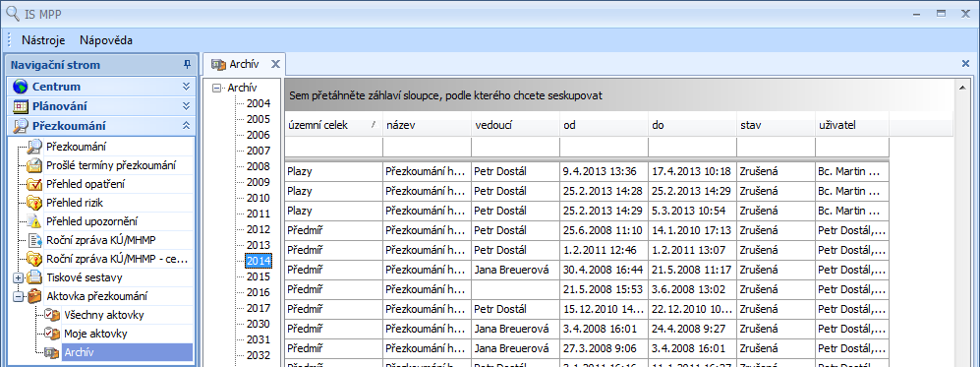The height and width of the screenshot is (367, 980).
Task: Select year 2008 in archive tree
Action: (x=259, y=167)
